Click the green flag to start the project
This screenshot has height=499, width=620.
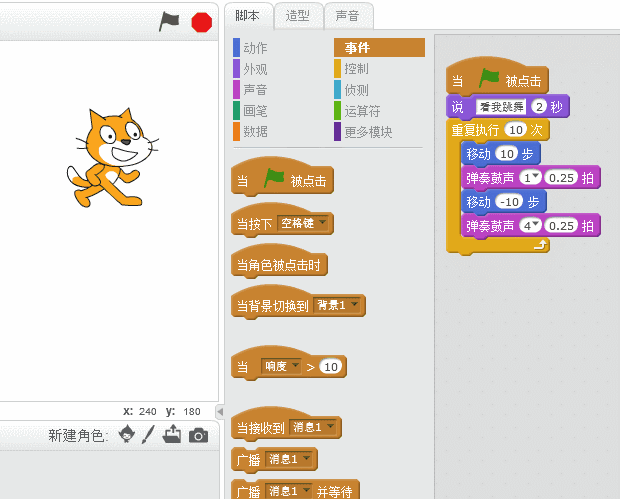click(169, 22)
